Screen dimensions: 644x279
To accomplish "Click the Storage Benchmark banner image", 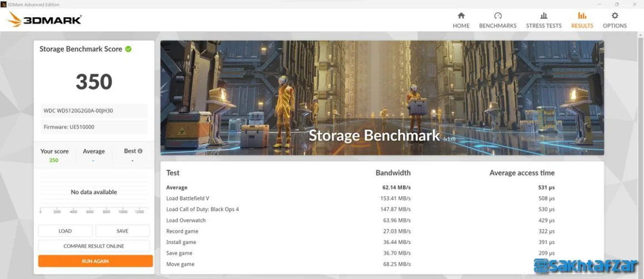I will pyautogui.click(x=382, y=98).
